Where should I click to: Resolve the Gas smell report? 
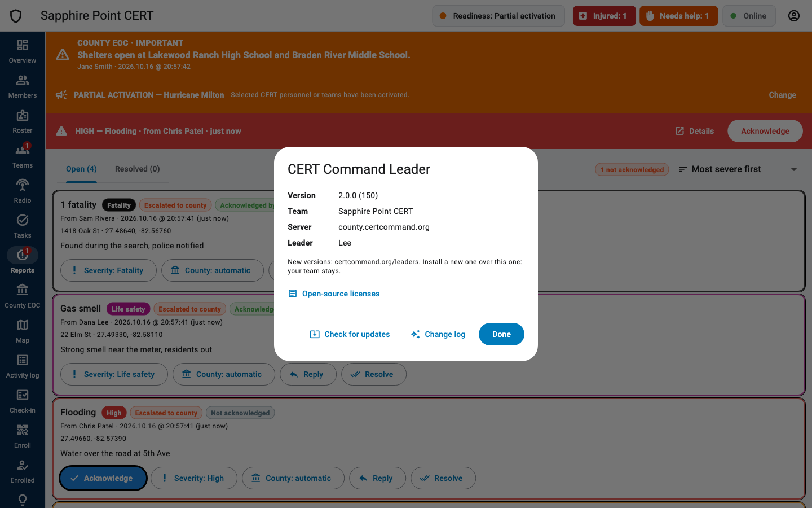pos(374,374)
